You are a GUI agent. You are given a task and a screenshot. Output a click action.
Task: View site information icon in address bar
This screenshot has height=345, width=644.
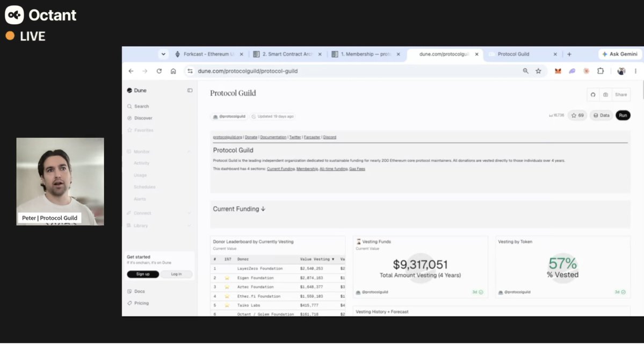[190, 71]
